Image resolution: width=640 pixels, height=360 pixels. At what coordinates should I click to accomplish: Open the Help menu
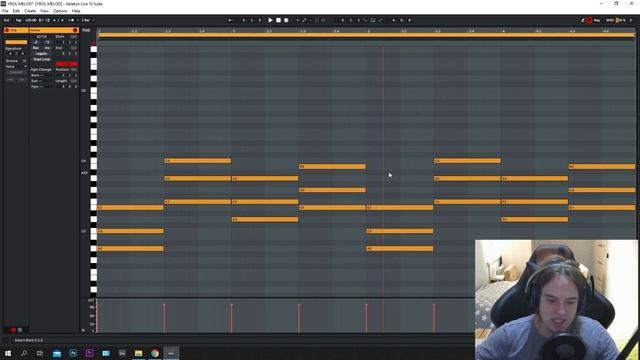(x=76, y=11)
